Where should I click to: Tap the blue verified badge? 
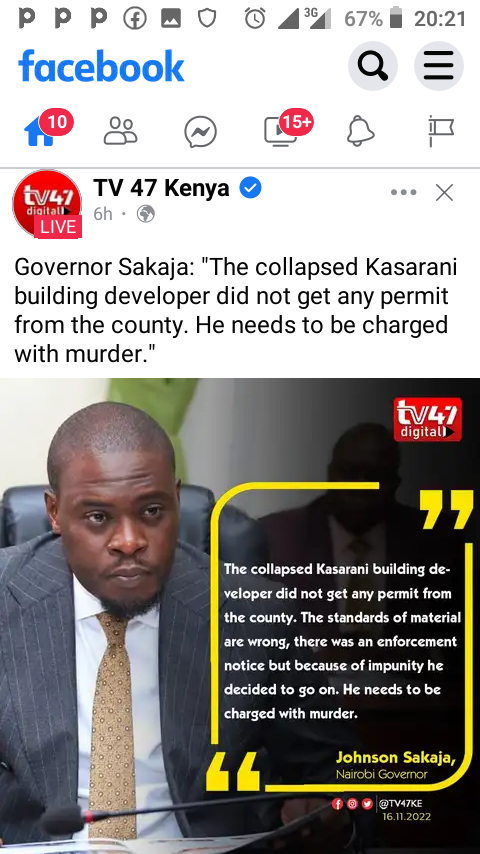click(x=251, y=188)
